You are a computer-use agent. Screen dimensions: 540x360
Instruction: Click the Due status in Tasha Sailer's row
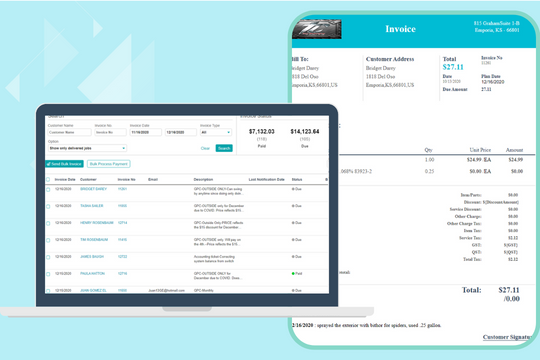click(x=297, y=206)
